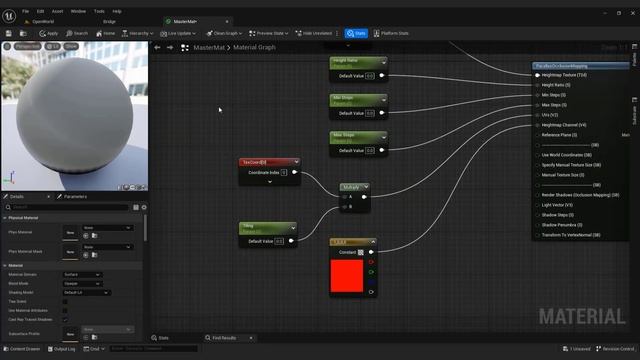Click the MasterMat breadcrumb link
This screenshot has width=640, height=360.
tap(209, 48)
